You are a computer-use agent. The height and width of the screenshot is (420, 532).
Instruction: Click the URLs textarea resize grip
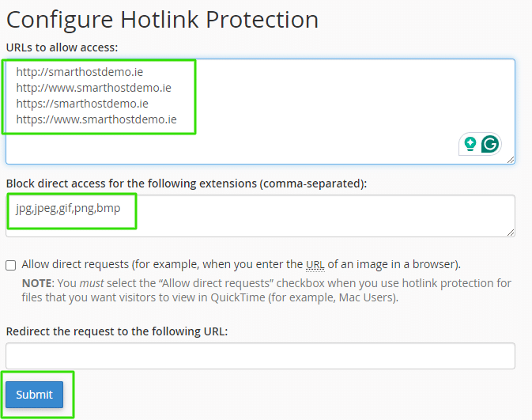pyautogui.click(x=511, y=160)
